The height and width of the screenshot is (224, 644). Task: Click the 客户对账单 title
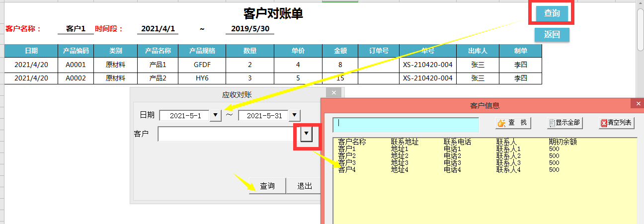273,13
